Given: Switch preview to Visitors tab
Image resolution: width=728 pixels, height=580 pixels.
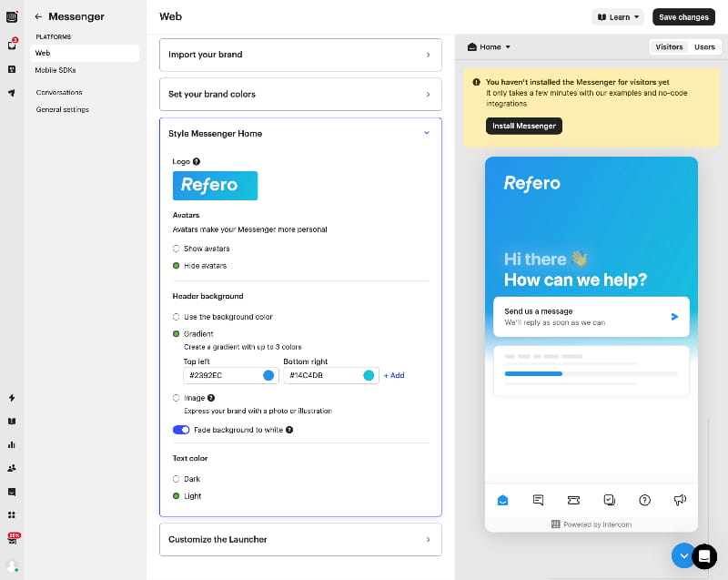Looking at the screenshot, I should click(669, 47).
